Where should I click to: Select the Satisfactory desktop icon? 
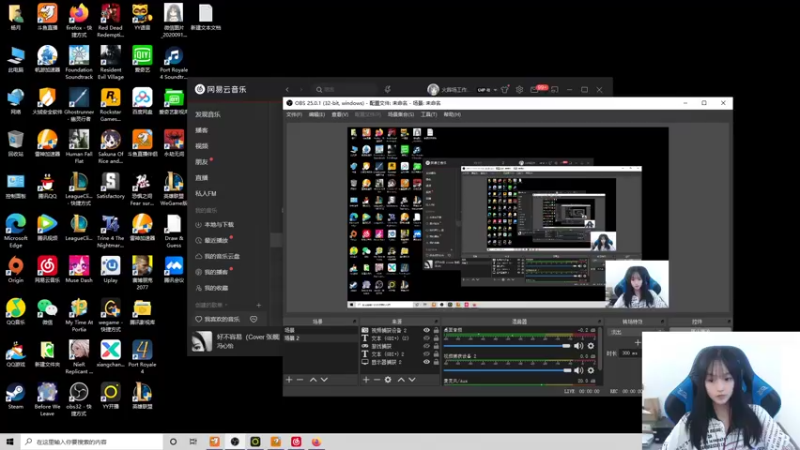coord(110,186)
